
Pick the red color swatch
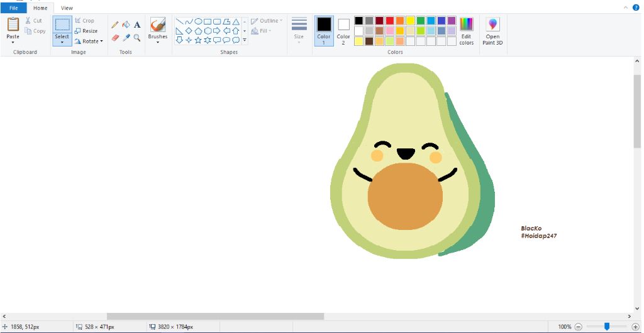(390, 21)
